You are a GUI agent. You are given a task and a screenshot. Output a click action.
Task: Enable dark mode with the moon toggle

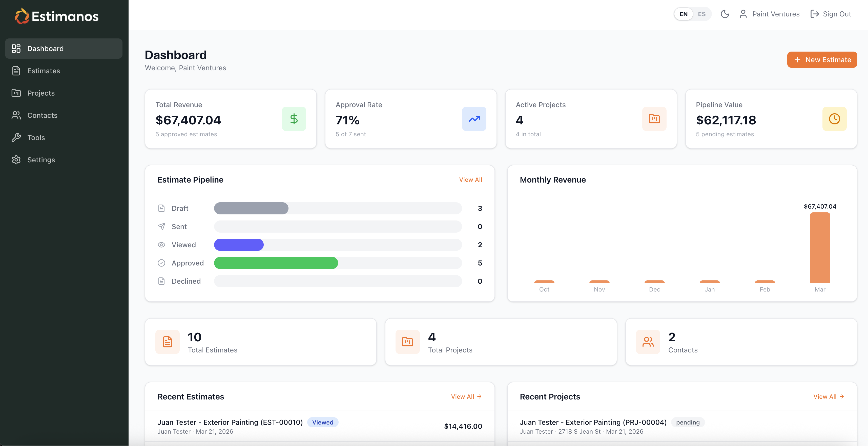(725, 14)
